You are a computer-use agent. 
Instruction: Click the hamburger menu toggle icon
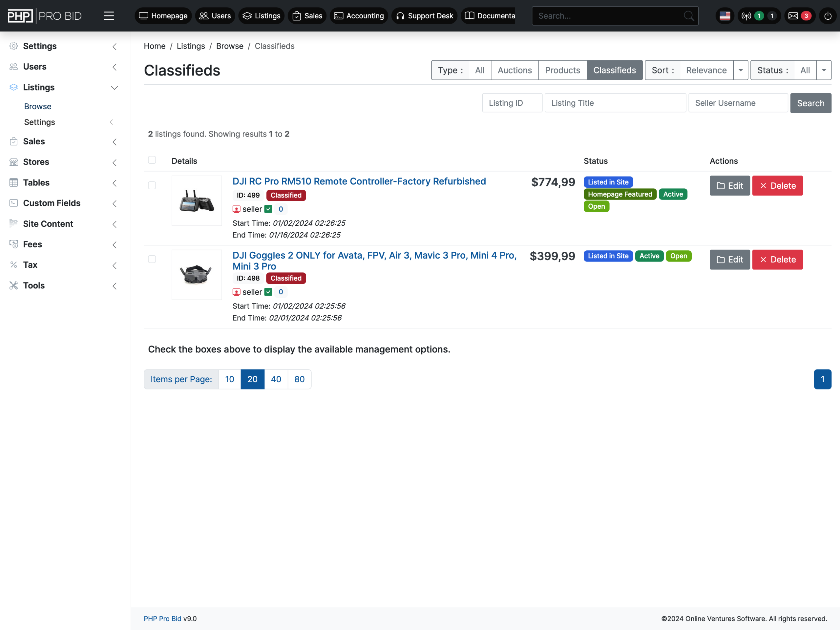(x=109, y=16)
